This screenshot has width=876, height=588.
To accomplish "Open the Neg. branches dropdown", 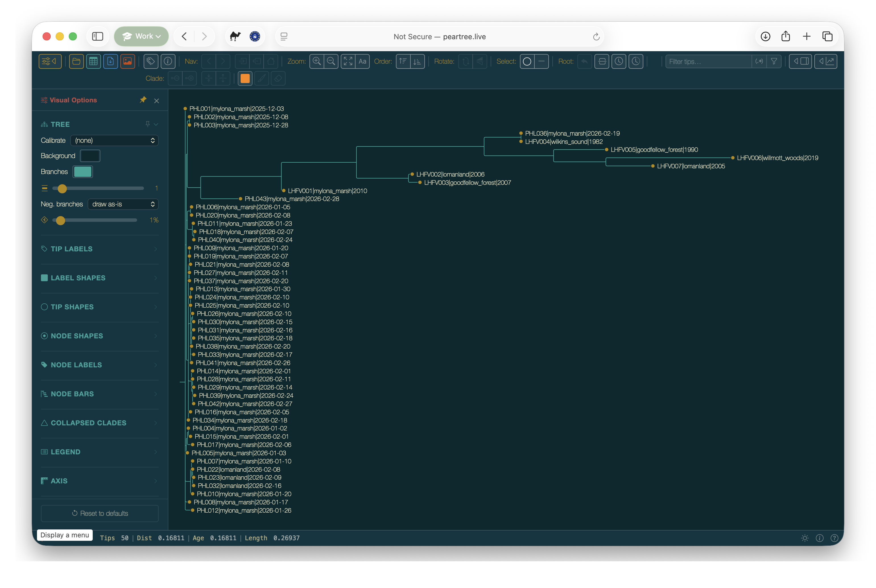I will click(123, 204).
